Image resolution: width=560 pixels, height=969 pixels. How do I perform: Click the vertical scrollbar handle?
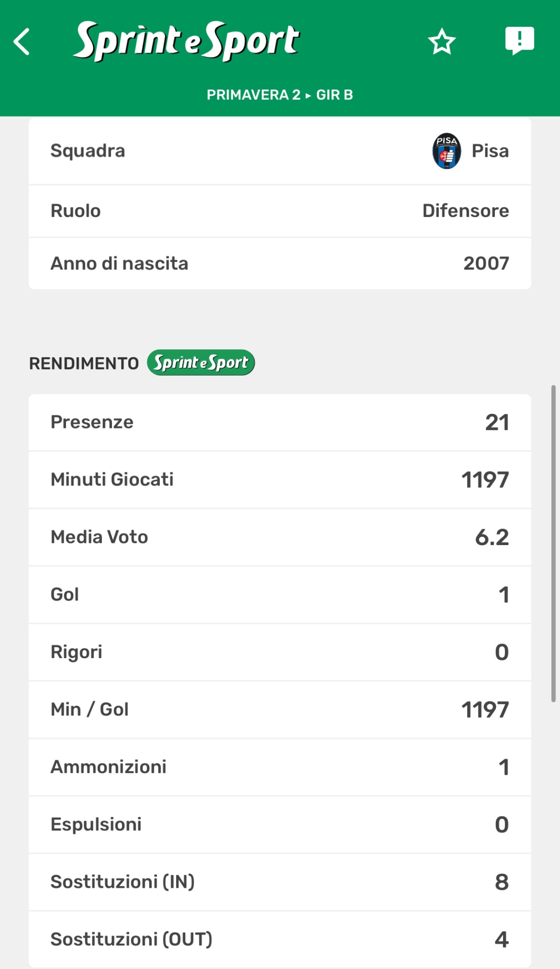point(553,544)
